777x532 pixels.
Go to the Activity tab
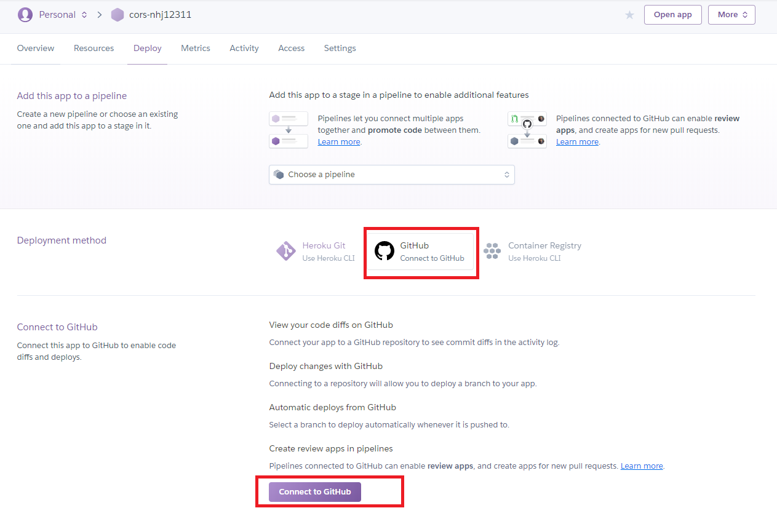(244, 48)
